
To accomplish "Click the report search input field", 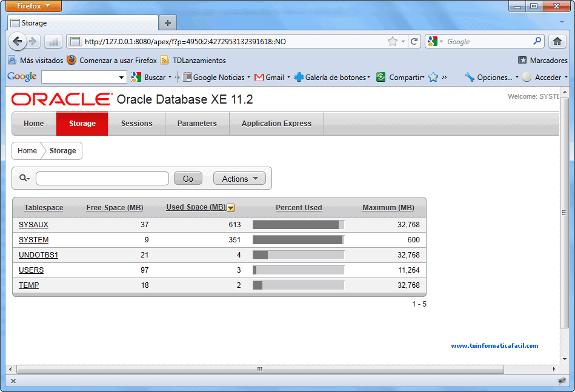I will tap(102, 179).
